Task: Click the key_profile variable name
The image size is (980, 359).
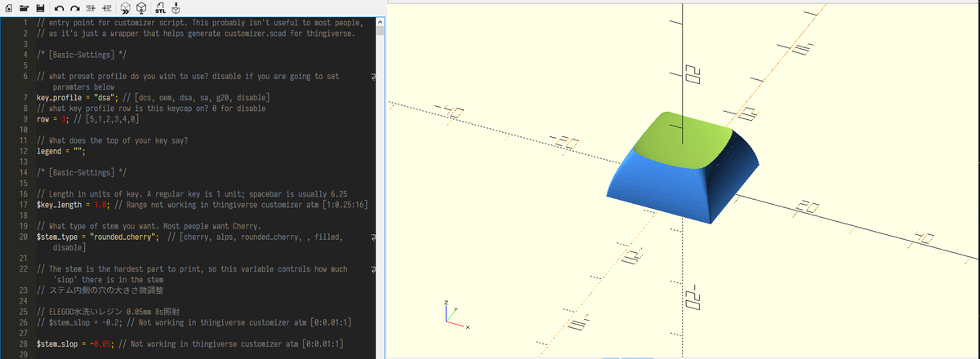Action: coord(60,98)
